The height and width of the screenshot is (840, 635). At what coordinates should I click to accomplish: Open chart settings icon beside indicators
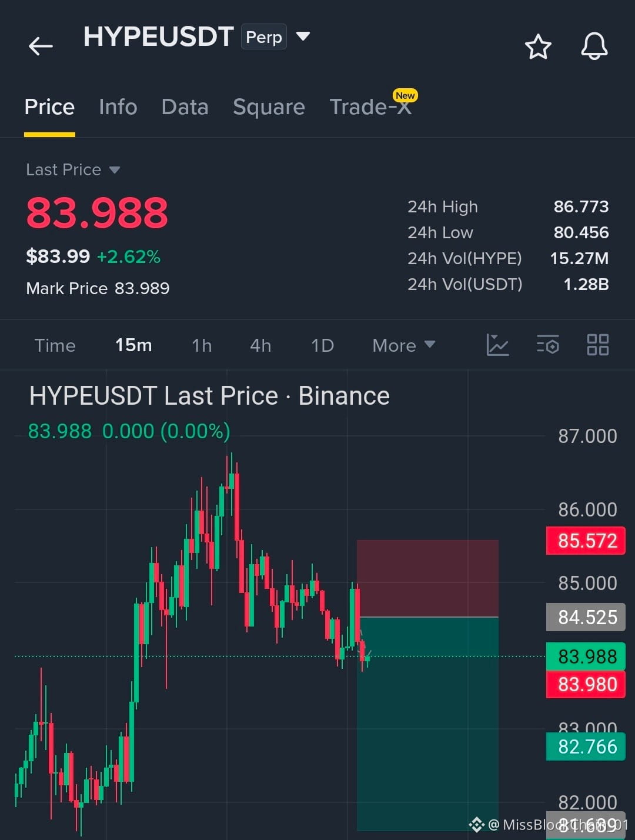click(x=547, y=345)
